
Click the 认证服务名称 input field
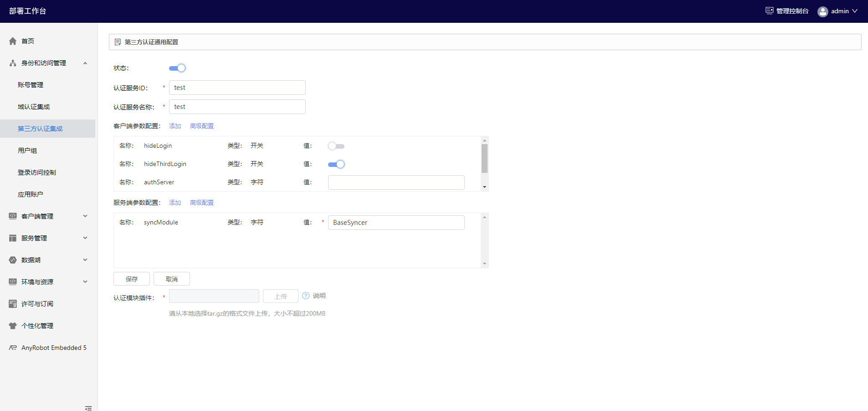[x=237, y=107]
